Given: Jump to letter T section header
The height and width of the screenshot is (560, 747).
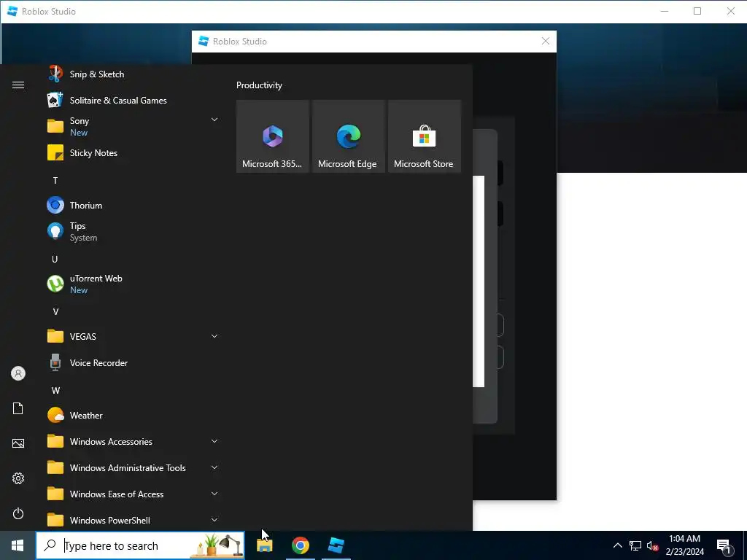Looking at the screenshot, I should 55,181.
